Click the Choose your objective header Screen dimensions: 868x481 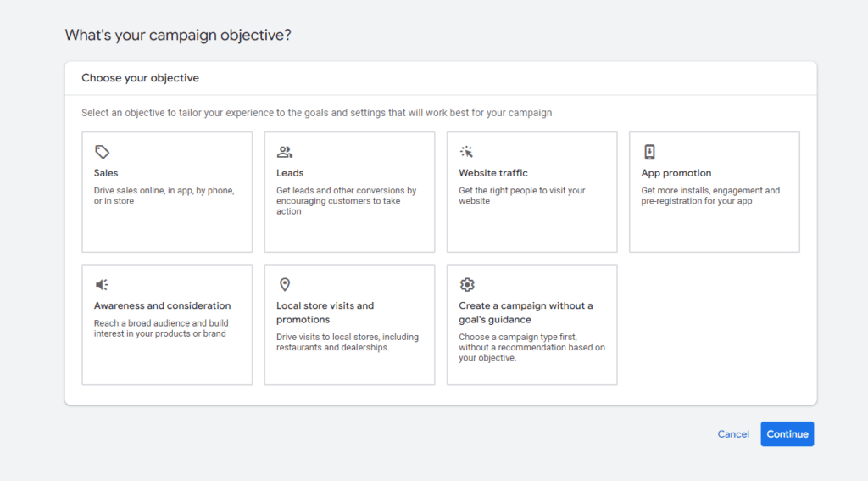tap(140, 78)
